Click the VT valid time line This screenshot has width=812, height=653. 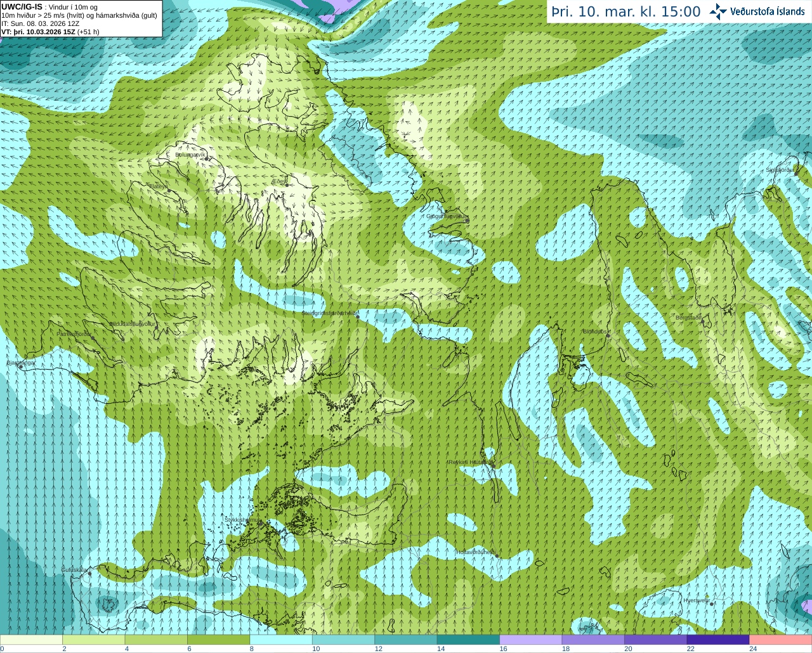coord(50,32)
